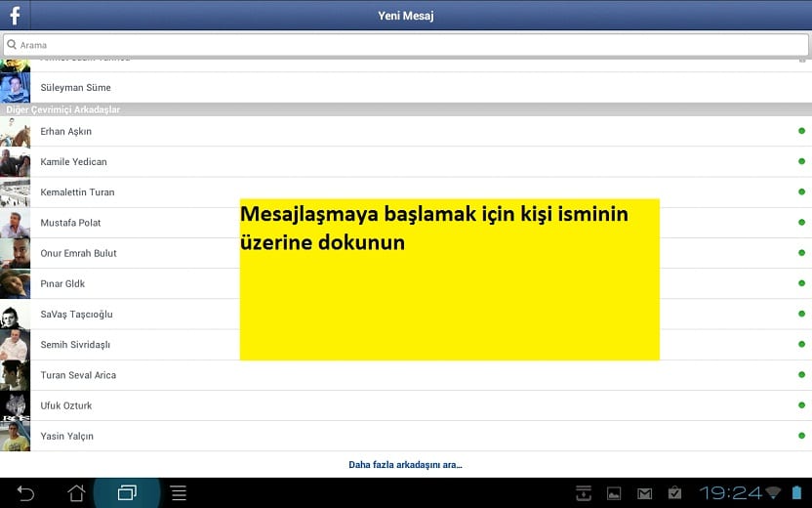812x508 pixels.
Task: Select Erhan Aşkın to start messaging
Action: pos(406,131)
